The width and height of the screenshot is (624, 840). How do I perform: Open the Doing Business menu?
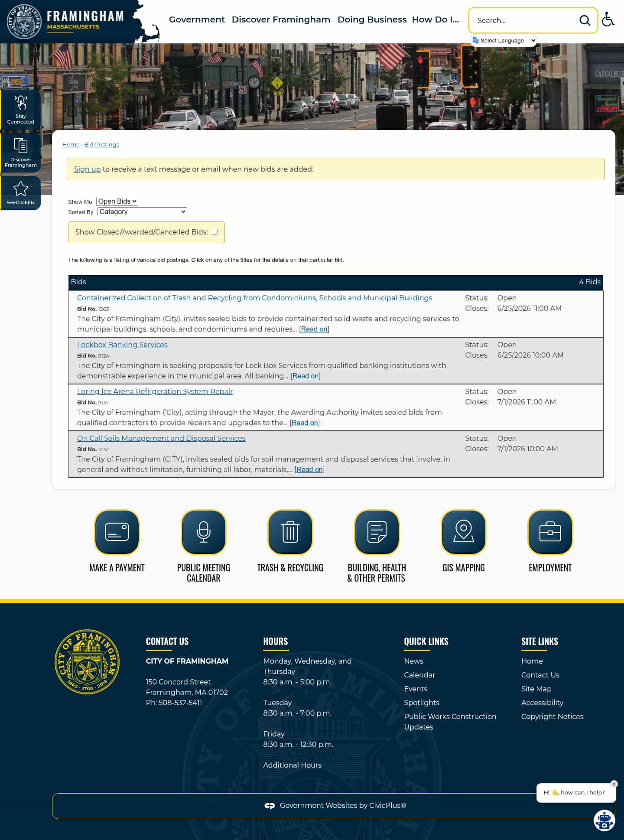(x=372, y=20)
